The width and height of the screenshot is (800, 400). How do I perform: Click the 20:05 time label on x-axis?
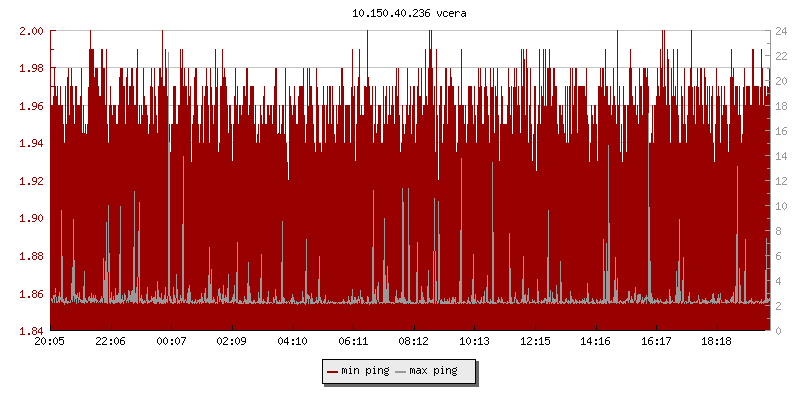point(50,341)
